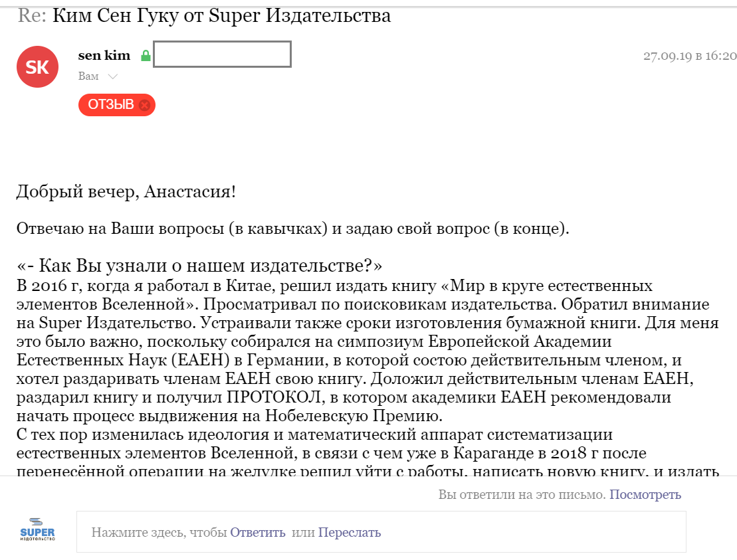Click the Вам recipient label
Viewport: 737px width, 560px height.
(x=88, y=76)
